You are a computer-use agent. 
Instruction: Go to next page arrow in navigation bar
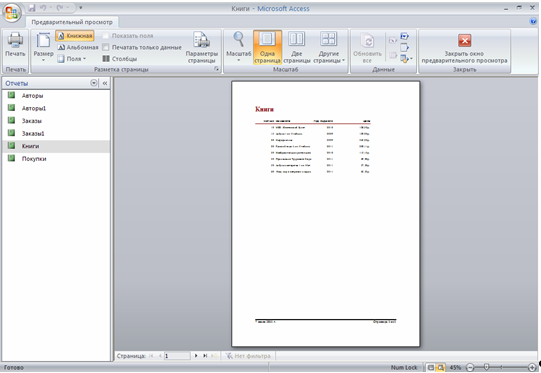coord(196,356)
